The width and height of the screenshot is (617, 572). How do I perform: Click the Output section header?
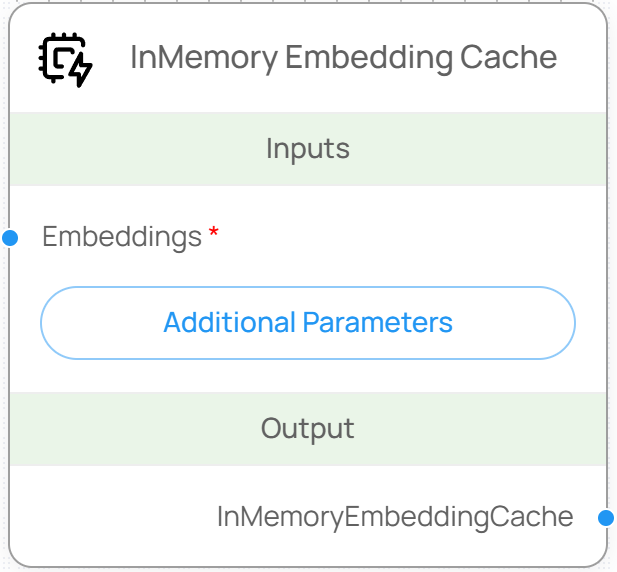click(x=308, y=429)
